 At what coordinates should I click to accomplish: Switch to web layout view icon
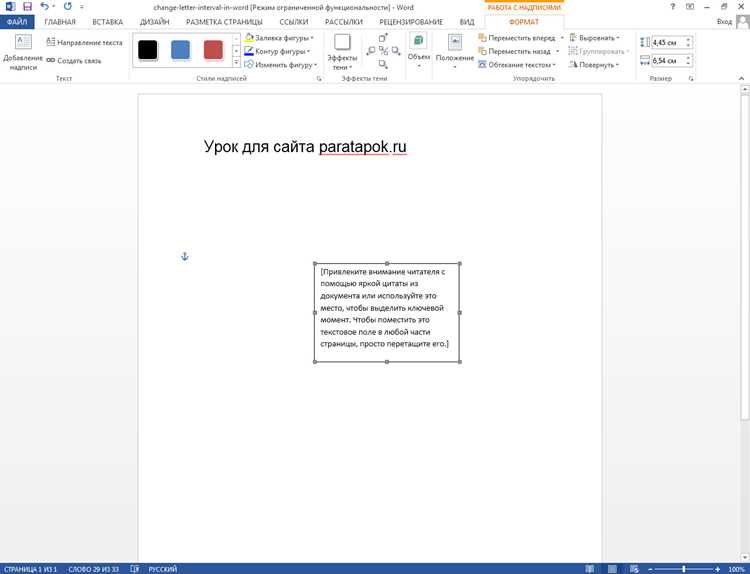click(634, 569)
